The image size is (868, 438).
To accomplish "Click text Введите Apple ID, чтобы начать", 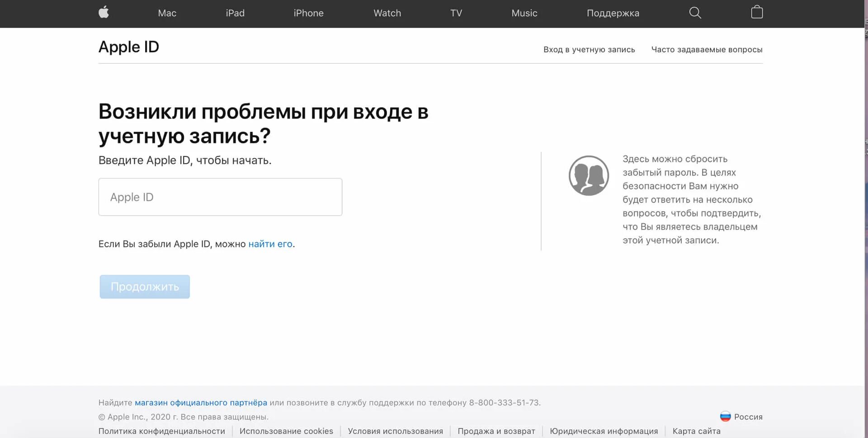I will [185, 160].
